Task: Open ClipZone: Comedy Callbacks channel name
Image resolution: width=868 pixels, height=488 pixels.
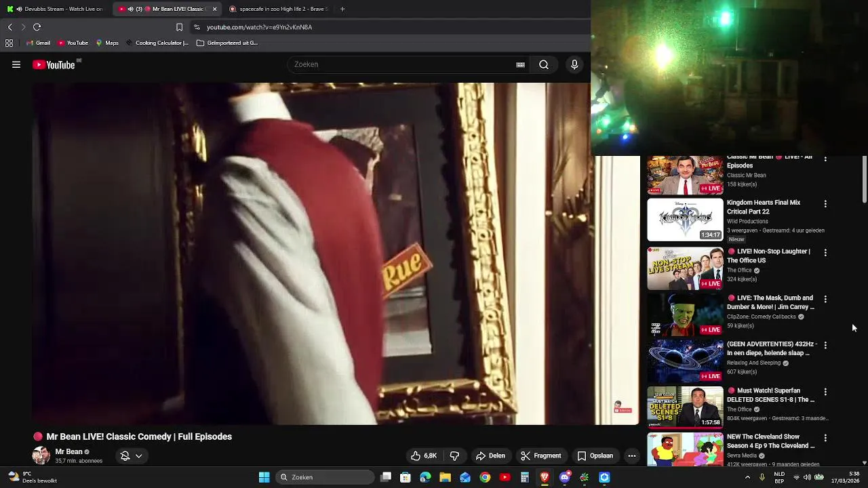Action: (x=761, y=317)
